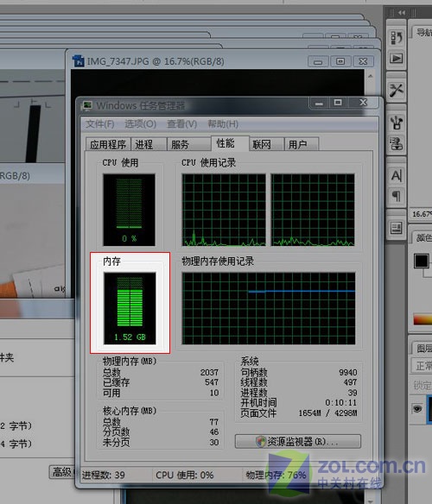Click the first CPU usage history graph
This screenshot has width=432, height=504.
(224, 210)
